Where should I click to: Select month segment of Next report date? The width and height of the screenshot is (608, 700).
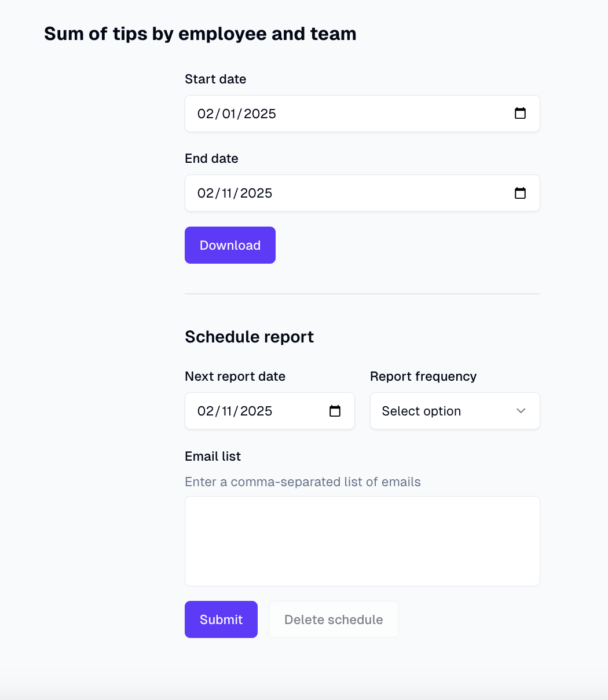pyautogui.click(x=206, y=411)
